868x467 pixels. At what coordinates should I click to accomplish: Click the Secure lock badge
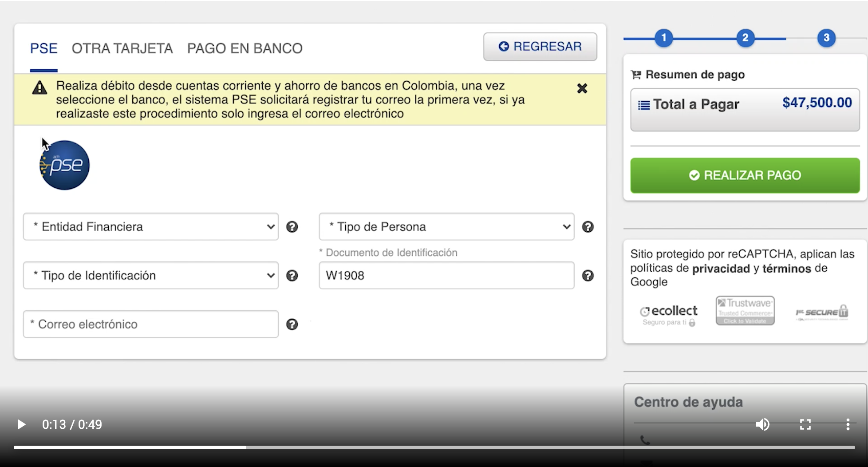tap(822, 313)
